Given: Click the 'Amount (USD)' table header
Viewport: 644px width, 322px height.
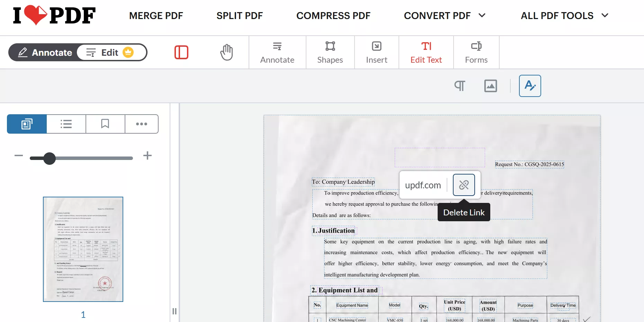Looking at the screenshot, I should coord(488,305).
